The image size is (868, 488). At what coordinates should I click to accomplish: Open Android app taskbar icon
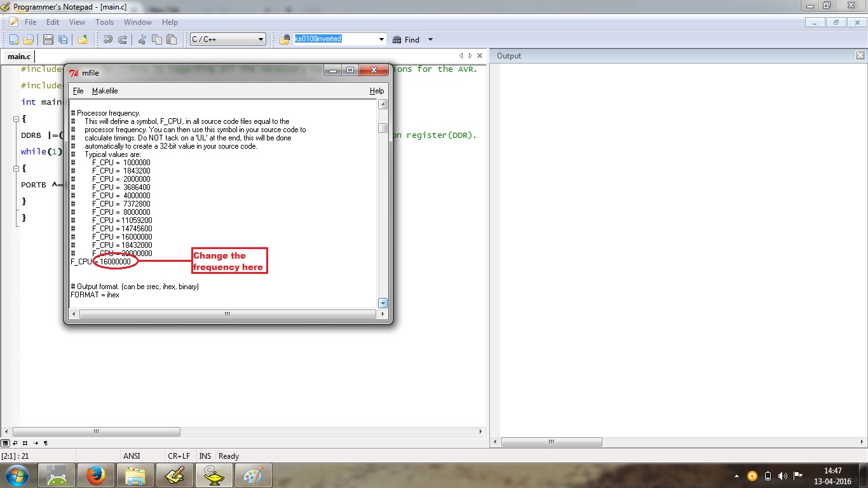pos(57,475)
